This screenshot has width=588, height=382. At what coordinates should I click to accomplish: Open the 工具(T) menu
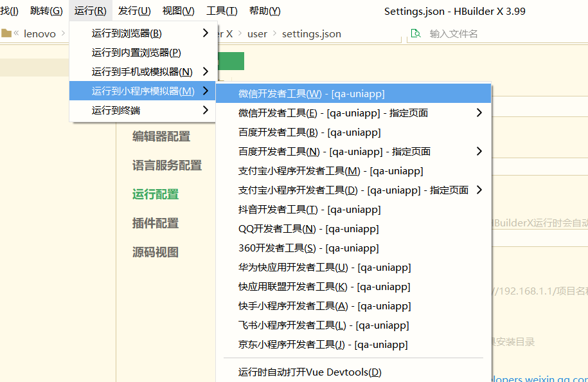222,11
